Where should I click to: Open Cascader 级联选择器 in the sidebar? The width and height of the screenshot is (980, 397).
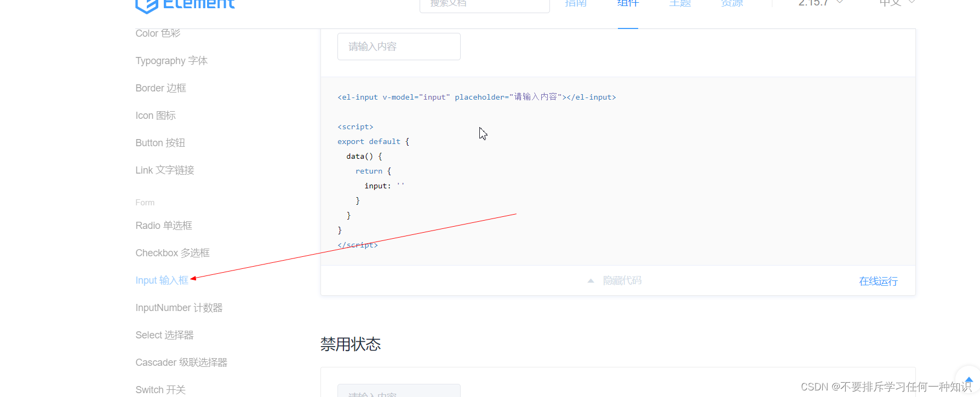[x=181, y=363]
